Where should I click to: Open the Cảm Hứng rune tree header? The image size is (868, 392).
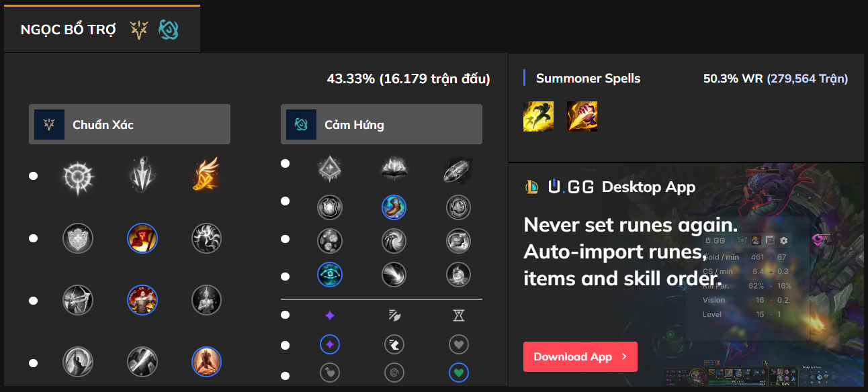(x=381, y=124)
